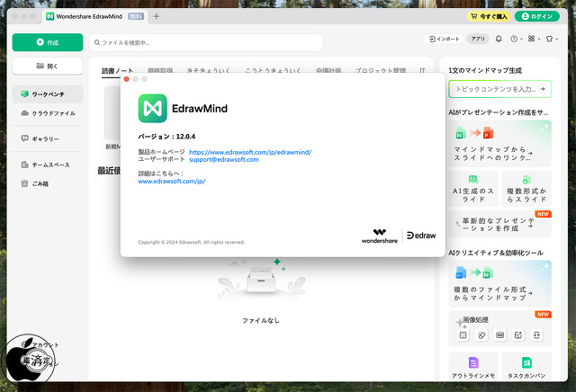576x392 pixels.
Task: Click the ファイルなし empty box illustration
Action: [x=261, y=278]
